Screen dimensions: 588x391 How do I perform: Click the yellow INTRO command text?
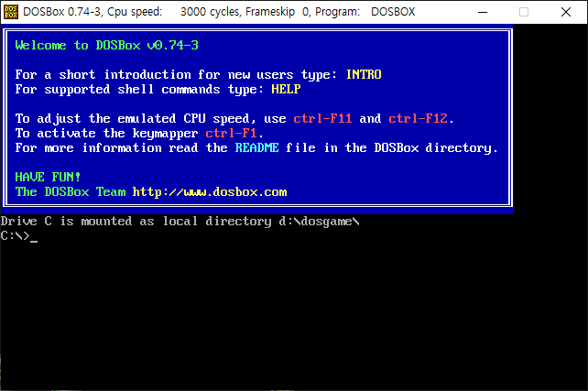coord(364,74)
